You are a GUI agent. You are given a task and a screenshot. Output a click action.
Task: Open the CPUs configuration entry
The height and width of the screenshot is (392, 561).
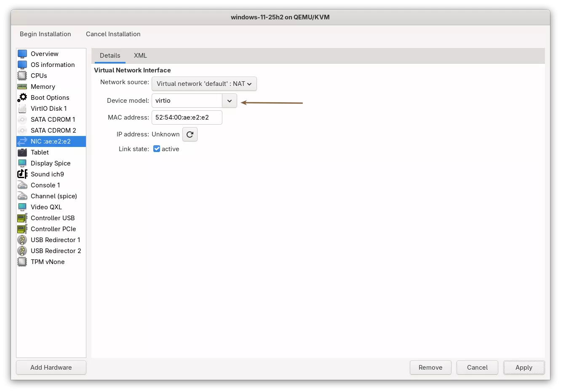[39, 75]
